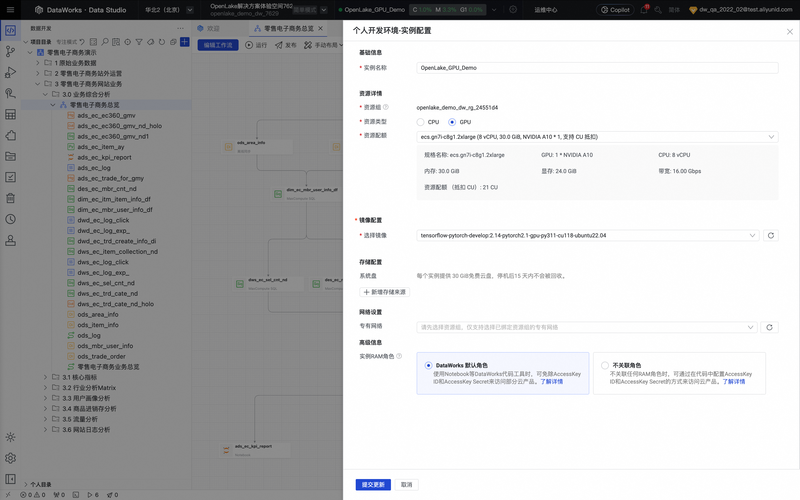
Task: Close the instance configuration panel
Action: [790, 32]
